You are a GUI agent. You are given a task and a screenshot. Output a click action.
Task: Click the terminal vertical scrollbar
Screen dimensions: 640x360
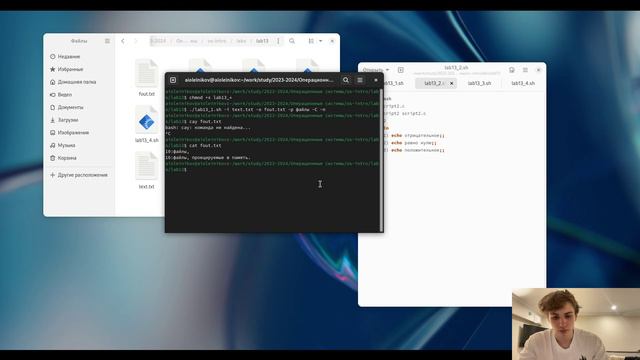click(x=381, y=160)
